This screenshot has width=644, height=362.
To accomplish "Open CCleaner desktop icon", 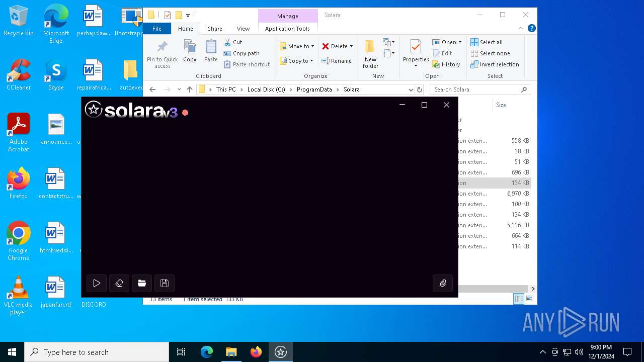I will (x=19, y=75).
